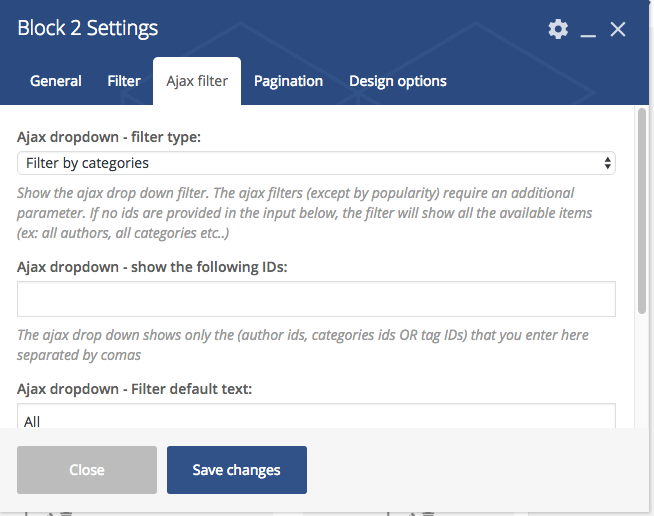
Task: Click the Save changes button
Action: tap(237, 470)
